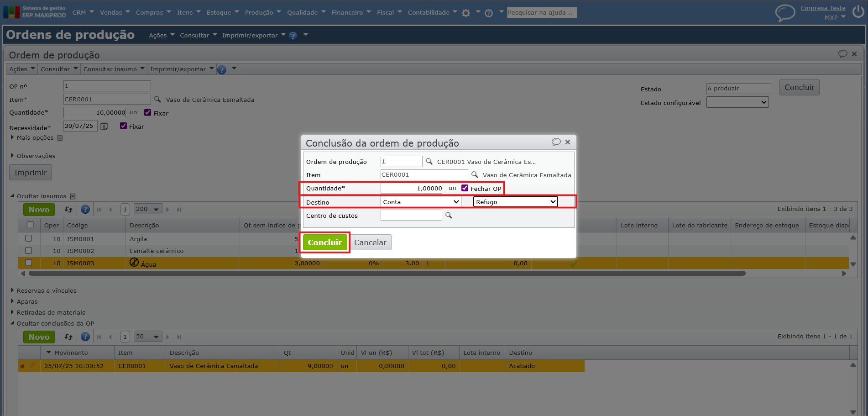Click the Cancelar button
Screen dimensions: 868x416
click(x=370, y=242)
